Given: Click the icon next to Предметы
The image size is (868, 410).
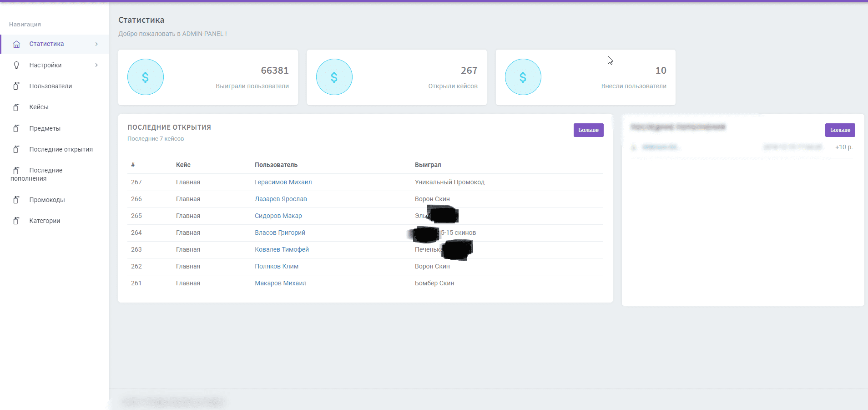Looking at the screenshot, I should point(16,128).
